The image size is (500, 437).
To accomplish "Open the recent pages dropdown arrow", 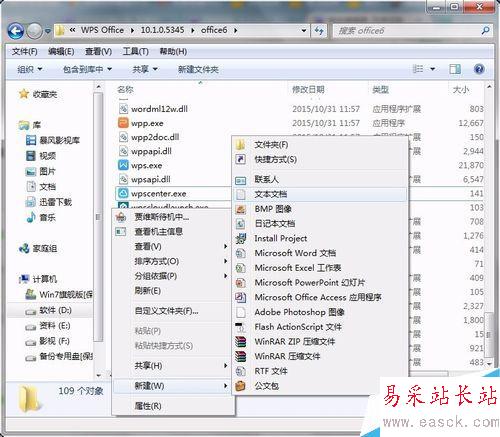I will [x=48, y=31].
